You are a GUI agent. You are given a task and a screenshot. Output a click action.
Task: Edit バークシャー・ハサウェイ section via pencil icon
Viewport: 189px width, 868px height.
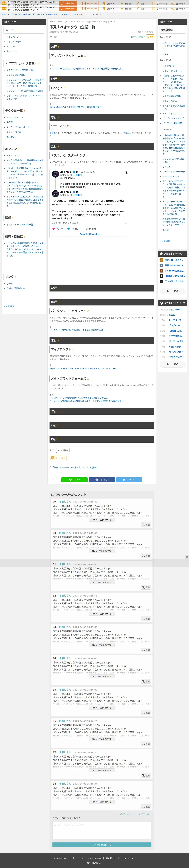coord(88,311)
